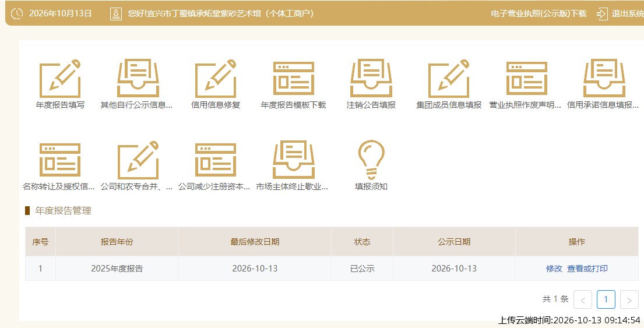Open the 信用承诺信息填报 inbox icon

tap(604, 79)
